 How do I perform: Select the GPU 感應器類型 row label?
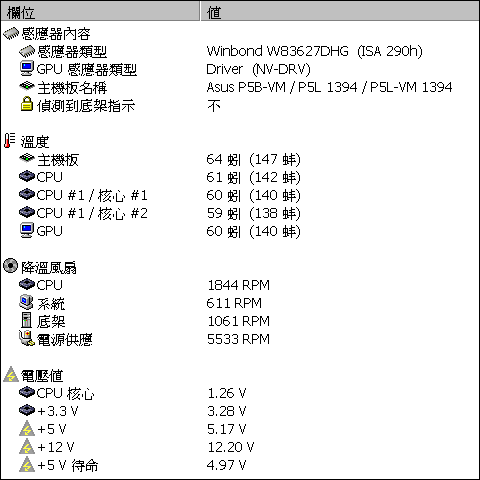[x=87, y=70]
